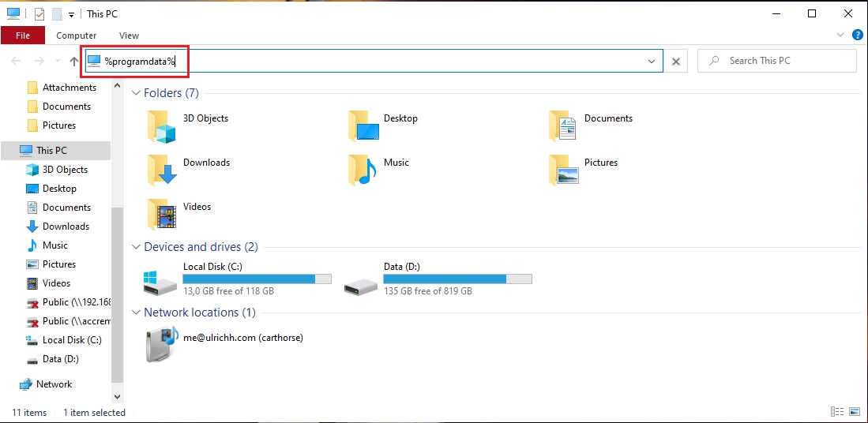The height and width of the screenshot is (423, 868).
Task: Switch to details view icon in status bar
Action: pyautogui.click(x=837, y=412)
